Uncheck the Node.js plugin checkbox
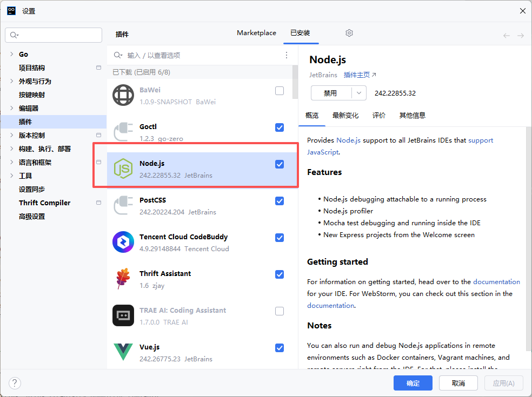This screenshot has width=532, height=397. tap(280, 164)
